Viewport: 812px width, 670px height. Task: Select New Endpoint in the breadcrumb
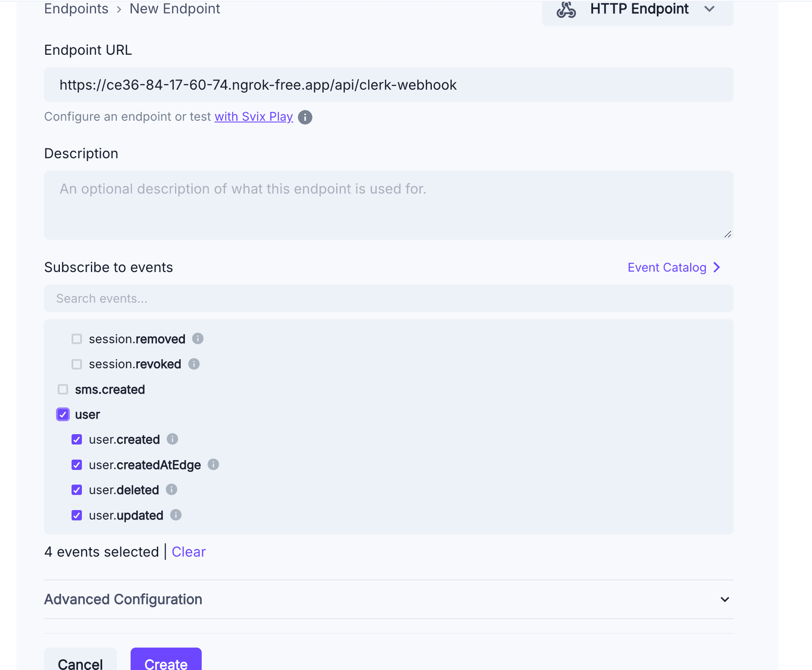coord(175,9)
